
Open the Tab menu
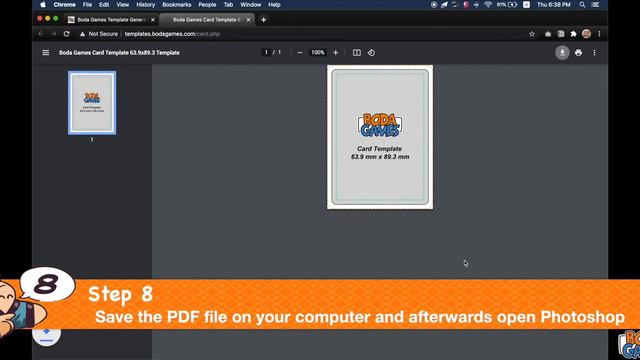[228, 5]
